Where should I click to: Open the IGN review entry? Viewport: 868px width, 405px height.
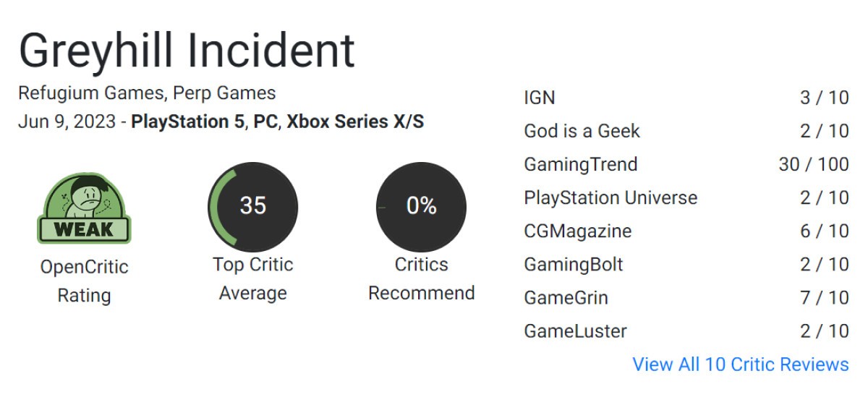click(x=686, y=98)
